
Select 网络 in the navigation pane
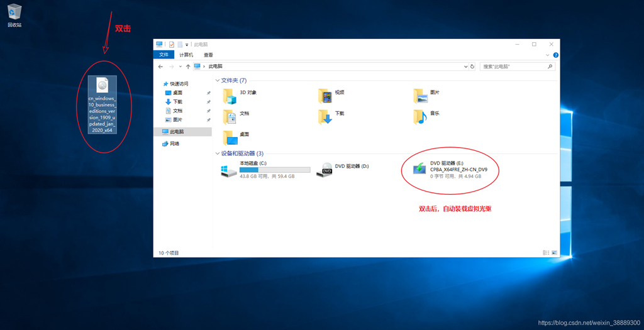coord(174,144)
